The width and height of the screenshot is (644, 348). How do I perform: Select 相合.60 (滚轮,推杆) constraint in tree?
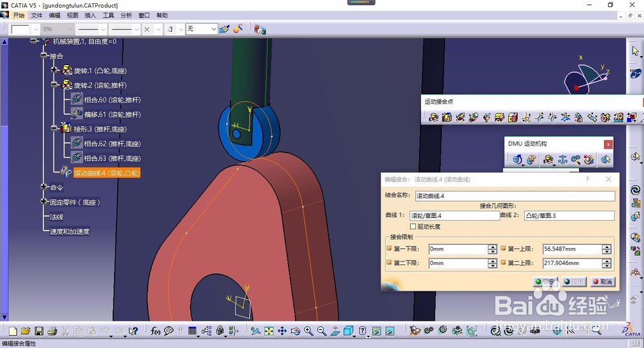(x=112, y=100)
